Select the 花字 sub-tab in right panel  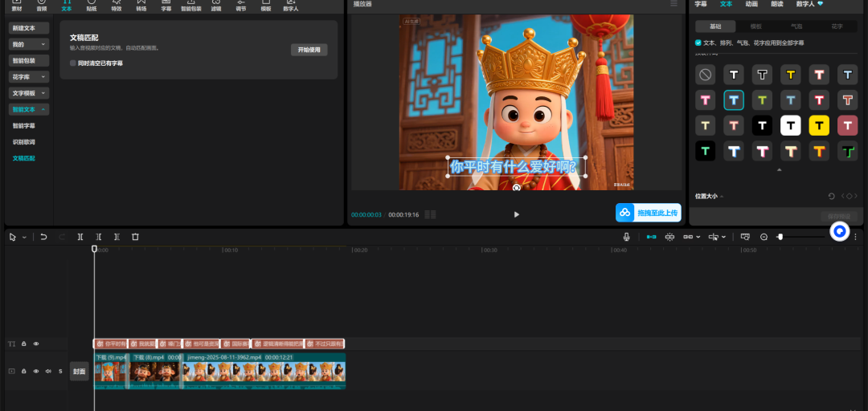click(837, 26)
